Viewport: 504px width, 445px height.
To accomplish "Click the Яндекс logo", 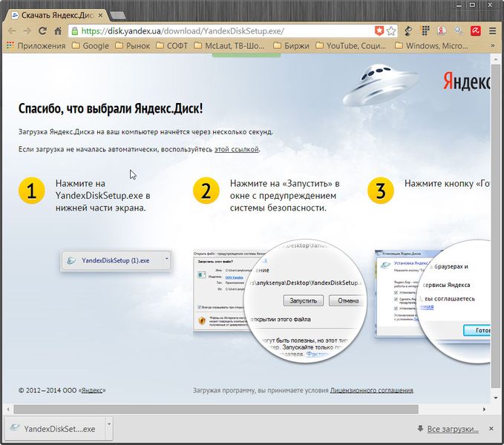I will [467, 81].
